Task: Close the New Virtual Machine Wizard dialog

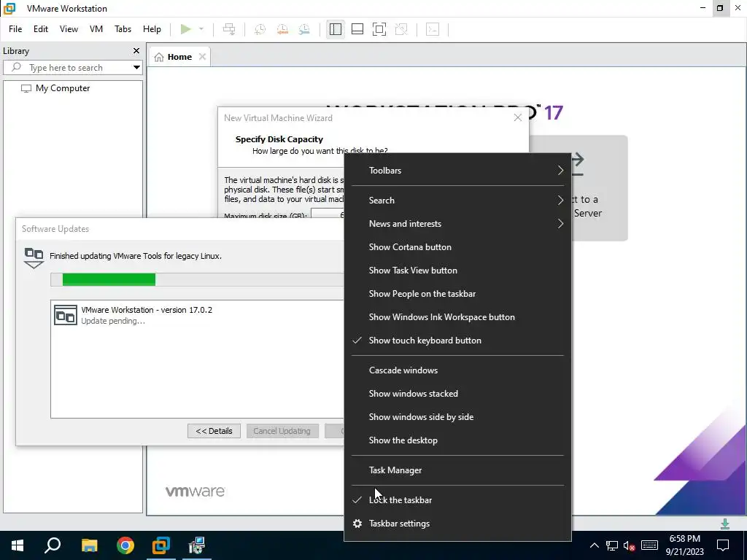Action: click(x=518, y=117)
